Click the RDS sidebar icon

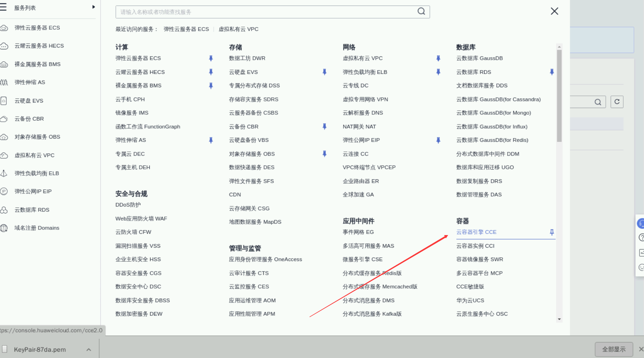click(4, 210)
